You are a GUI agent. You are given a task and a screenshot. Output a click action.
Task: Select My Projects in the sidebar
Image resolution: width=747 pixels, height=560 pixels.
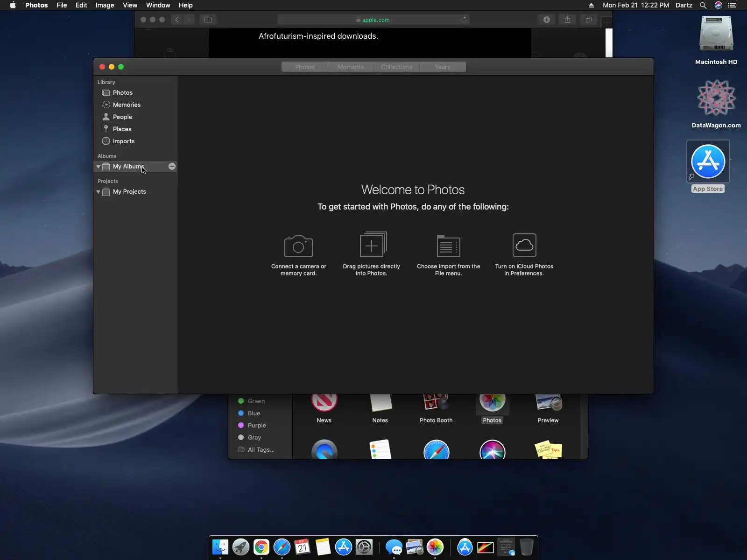click(x=129, y=191)
